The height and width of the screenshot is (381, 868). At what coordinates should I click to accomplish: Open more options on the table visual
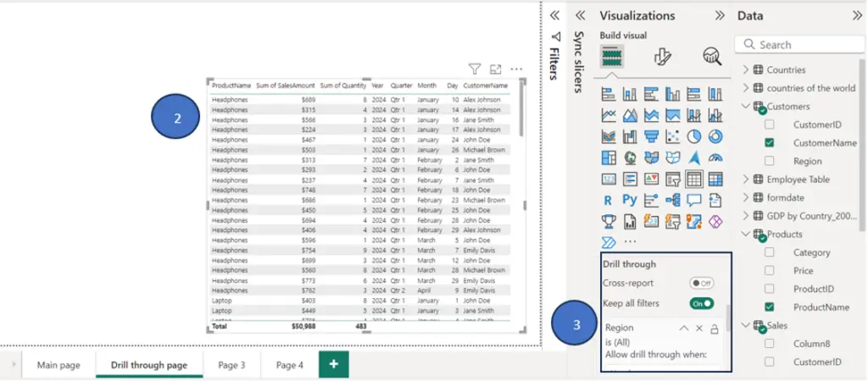click(516, 69)
